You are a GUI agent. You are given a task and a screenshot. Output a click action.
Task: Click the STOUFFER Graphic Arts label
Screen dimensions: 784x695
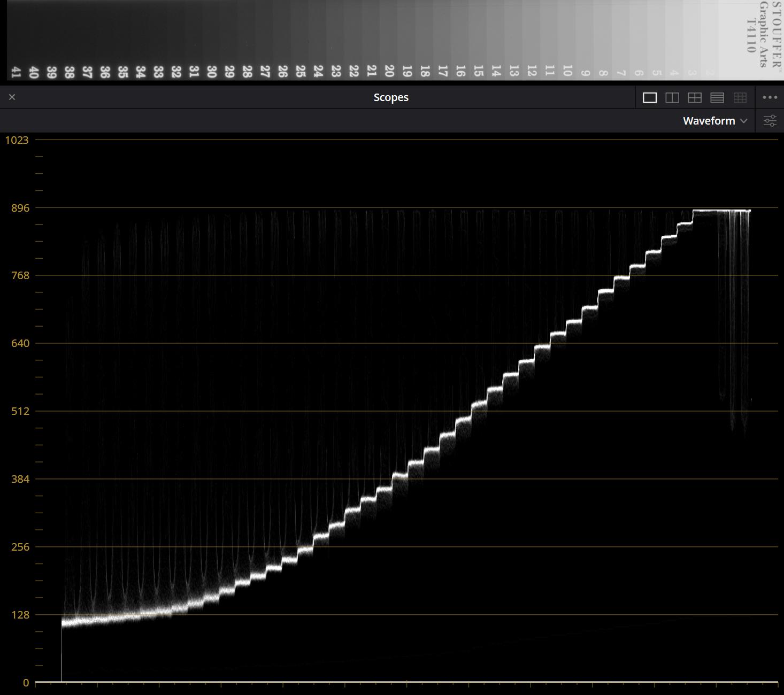[764, 32]
